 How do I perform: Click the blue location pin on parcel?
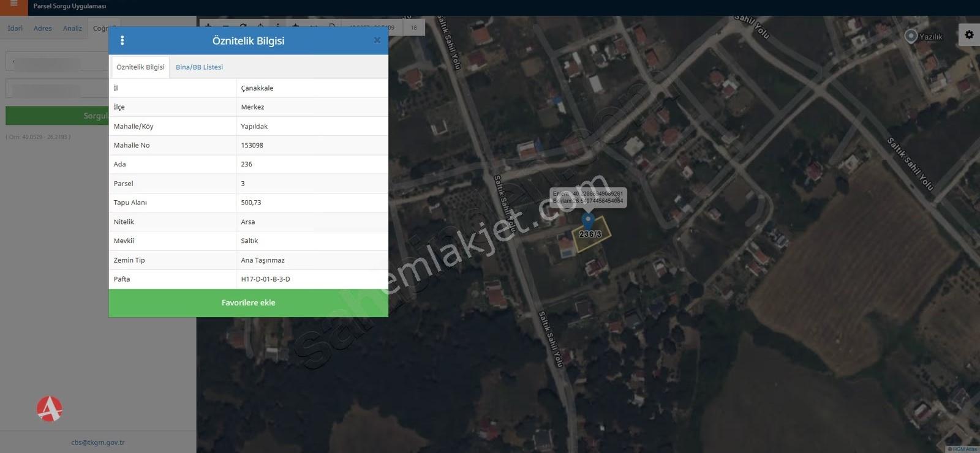pyautogui.click(x=588, y=221)
